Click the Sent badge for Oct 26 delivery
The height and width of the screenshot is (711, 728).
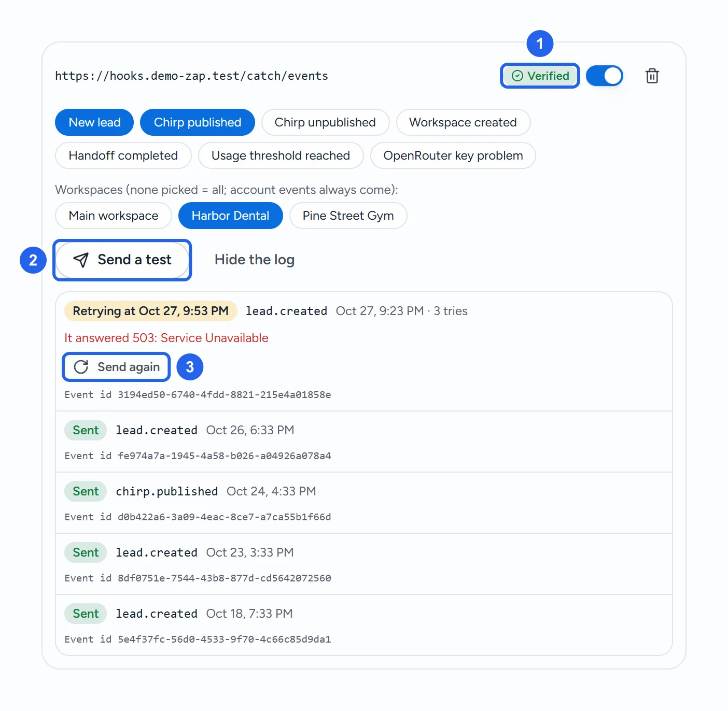(x=86, y=430)
